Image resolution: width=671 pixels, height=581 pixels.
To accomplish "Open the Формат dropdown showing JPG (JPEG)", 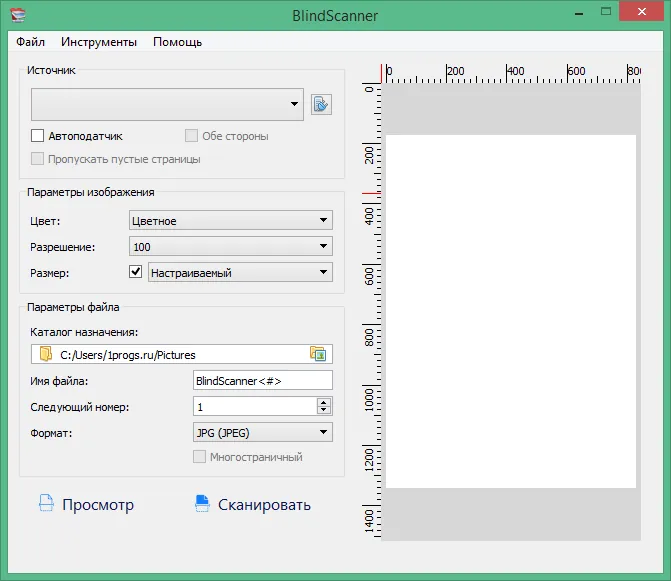I will click(x=263, y=432).
